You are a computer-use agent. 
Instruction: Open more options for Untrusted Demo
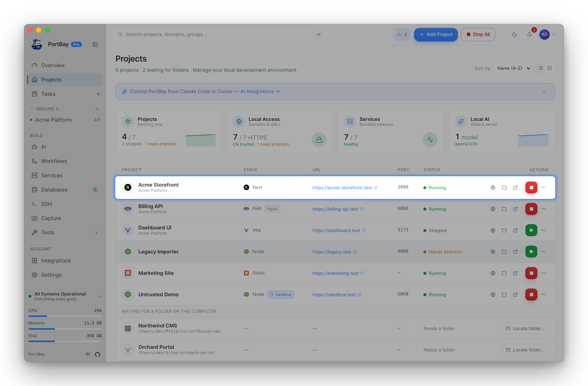pyautogui.click(x=543, y=294)
